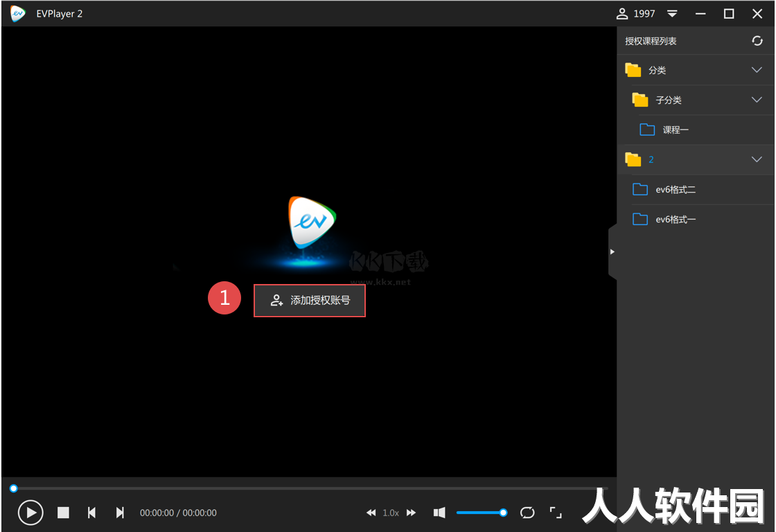Click the 授权课程列表 panel heading
Image resolution: width=776 pixels, height=532 pixels.
click(x=651, y=41)
